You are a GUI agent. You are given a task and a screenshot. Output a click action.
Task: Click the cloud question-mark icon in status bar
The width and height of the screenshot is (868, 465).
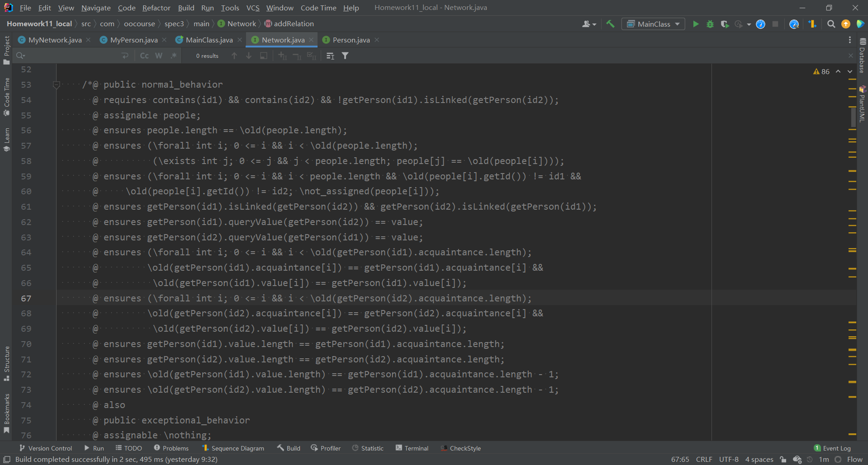click(x=797, y=460)
